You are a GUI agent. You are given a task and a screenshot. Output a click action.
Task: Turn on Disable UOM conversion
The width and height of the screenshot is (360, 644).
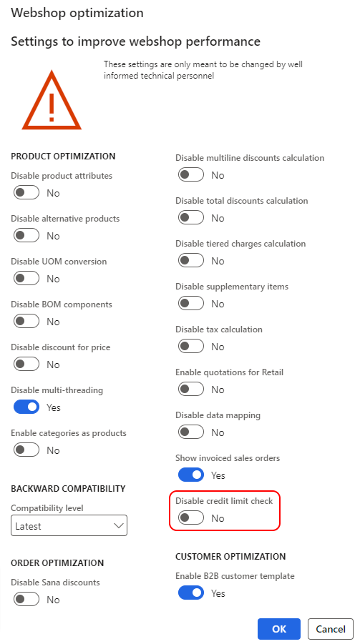(x=26, y=279)
